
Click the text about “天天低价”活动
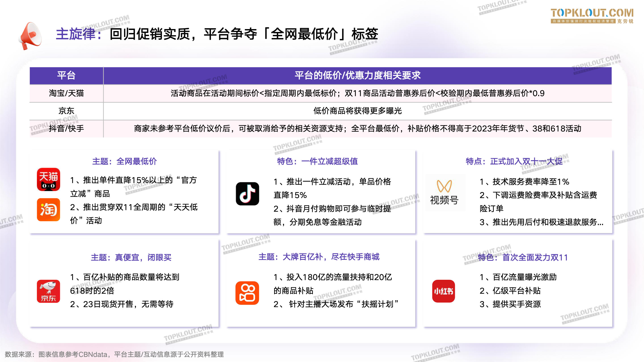(134, 214)
